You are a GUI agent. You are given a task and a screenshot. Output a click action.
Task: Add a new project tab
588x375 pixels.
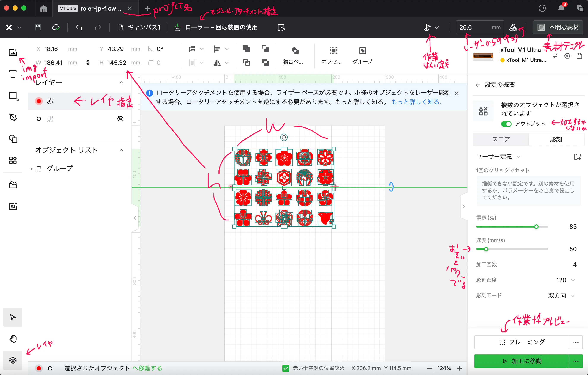147,9
